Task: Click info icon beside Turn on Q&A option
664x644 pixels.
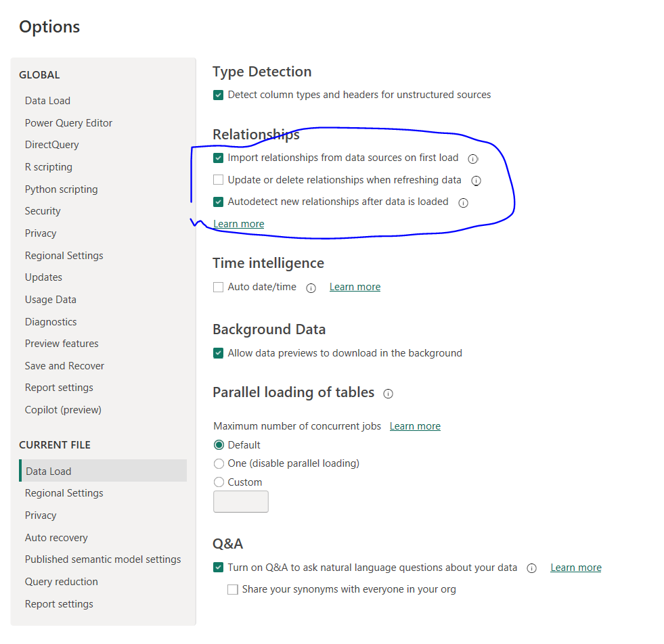Action: 531,568
